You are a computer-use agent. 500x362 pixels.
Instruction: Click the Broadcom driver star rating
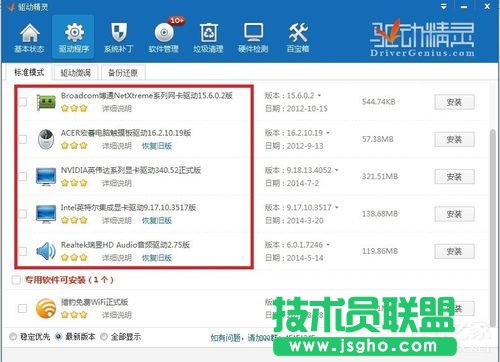click(x=74, y=108)
